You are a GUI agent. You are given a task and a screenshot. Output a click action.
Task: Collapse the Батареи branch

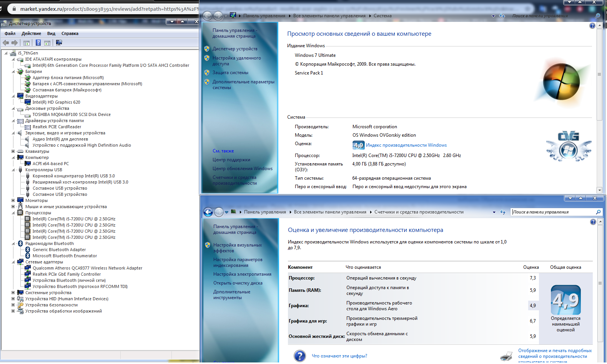tap(13, 71)
